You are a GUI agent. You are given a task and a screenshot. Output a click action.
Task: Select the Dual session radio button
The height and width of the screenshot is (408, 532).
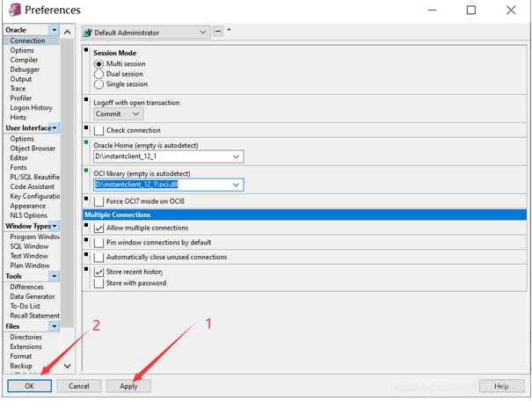(98, 74)
